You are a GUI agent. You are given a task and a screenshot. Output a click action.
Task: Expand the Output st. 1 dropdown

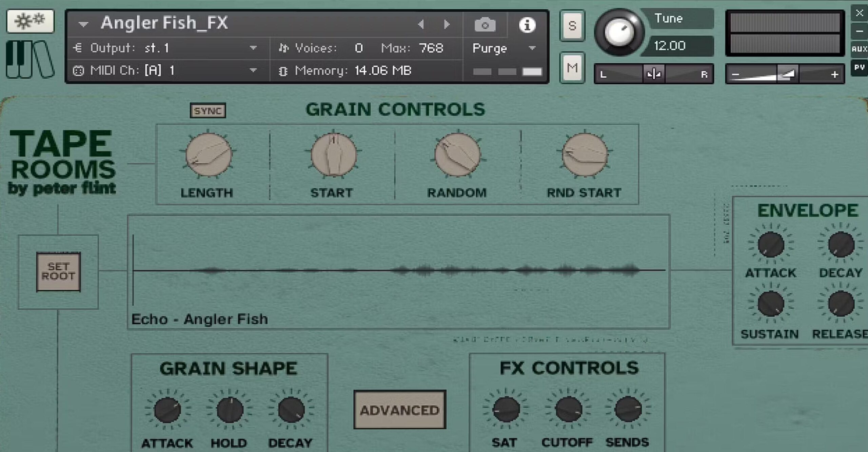click(x=253, y=48)
